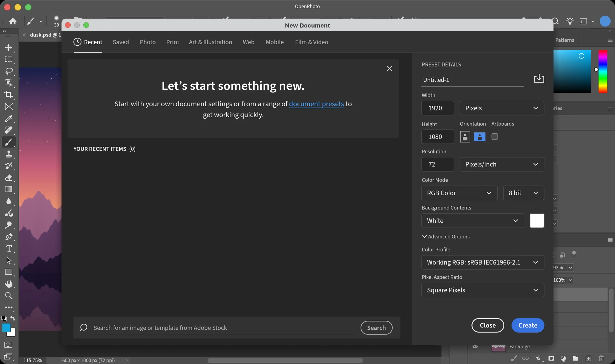
Task: Select the Type tool
Action: pos(9,249)
